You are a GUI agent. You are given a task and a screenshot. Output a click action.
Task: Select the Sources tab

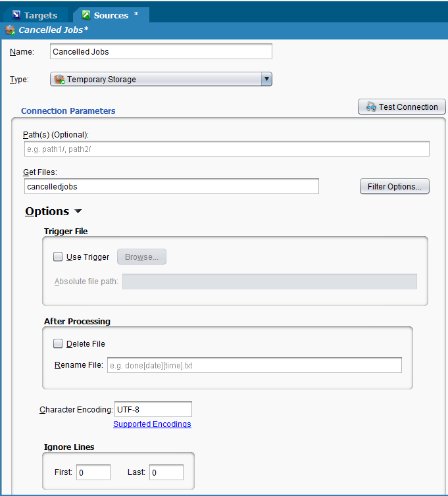111,15
